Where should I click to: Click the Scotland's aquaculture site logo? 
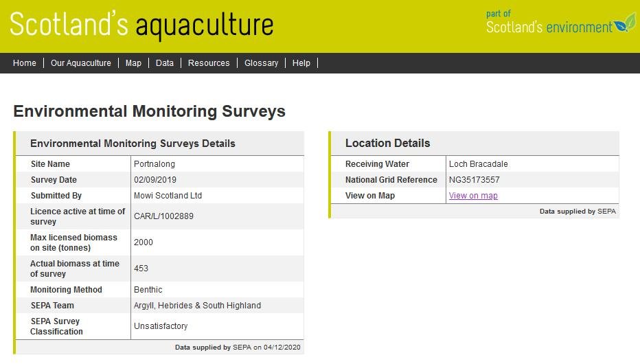tap(141, 25)
